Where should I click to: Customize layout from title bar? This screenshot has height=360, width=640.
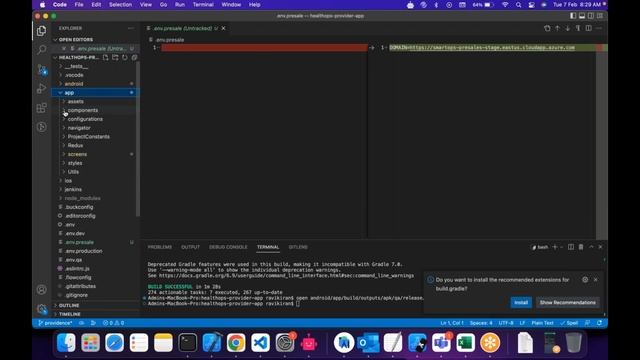click(x=600, y=16)
